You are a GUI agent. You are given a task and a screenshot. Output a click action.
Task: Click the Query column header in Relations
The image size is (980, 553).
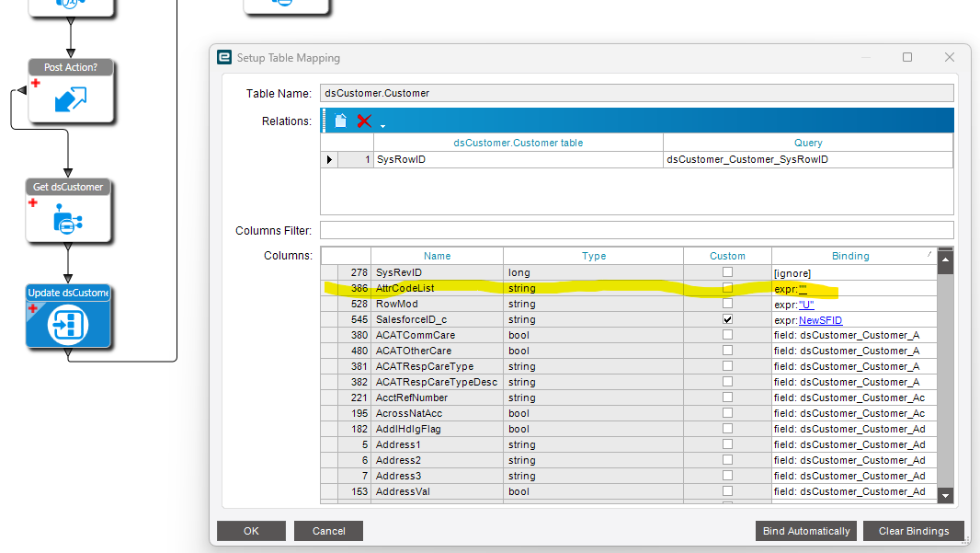808,143
